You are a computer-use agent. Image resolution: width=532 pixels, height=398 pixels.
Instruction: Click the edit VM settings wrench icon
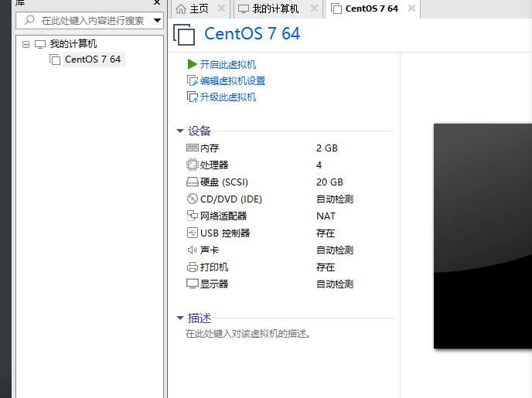[x=193, y=80]
